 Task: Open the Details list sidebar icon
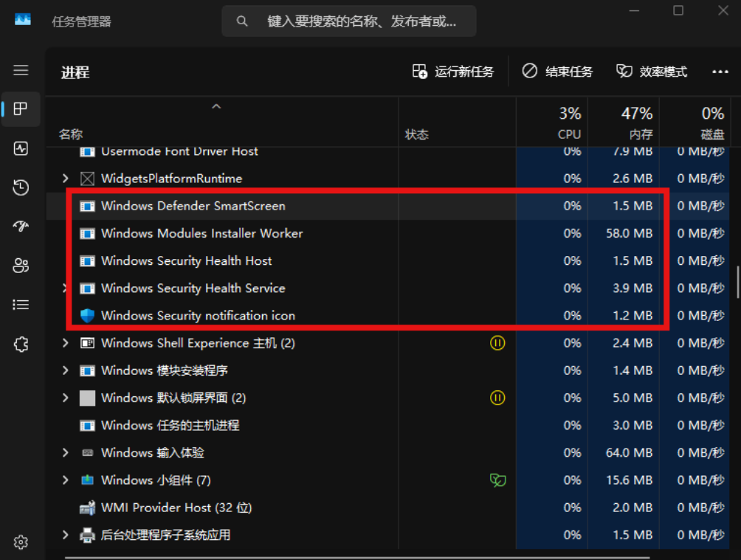coord(21,305)
